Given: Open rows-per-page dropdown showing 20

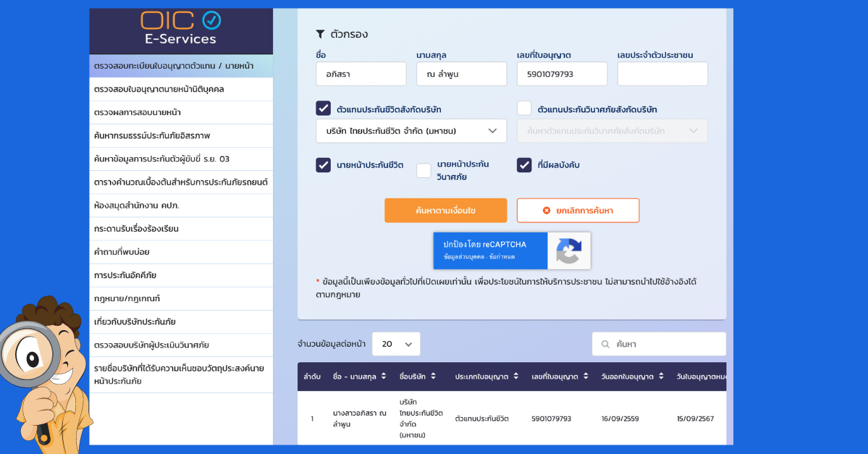Looking at the screenshot, I should click(396, 344).
